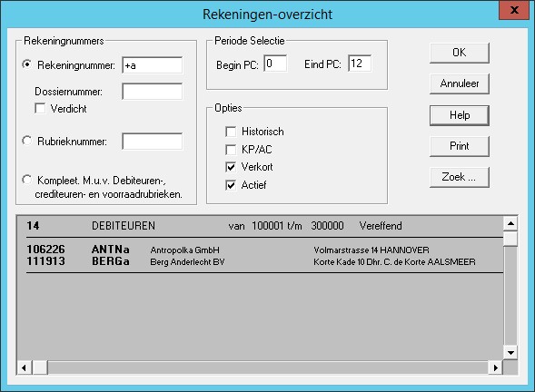
Task: Select the Begin PC field
Action: click(275, 64)
